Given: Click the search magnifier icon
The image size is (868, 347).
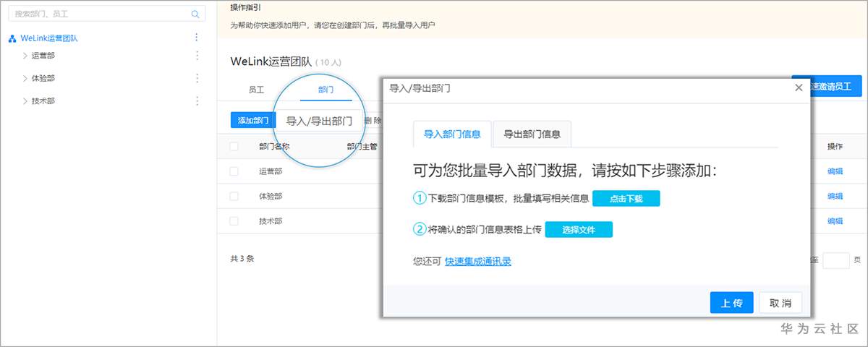Looking at the screenshot, I should click(x=195, y=14).
